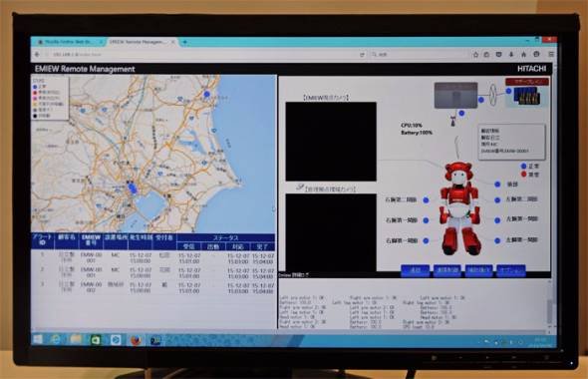Click the 左脚第一関節 status dot

point(497,241)
